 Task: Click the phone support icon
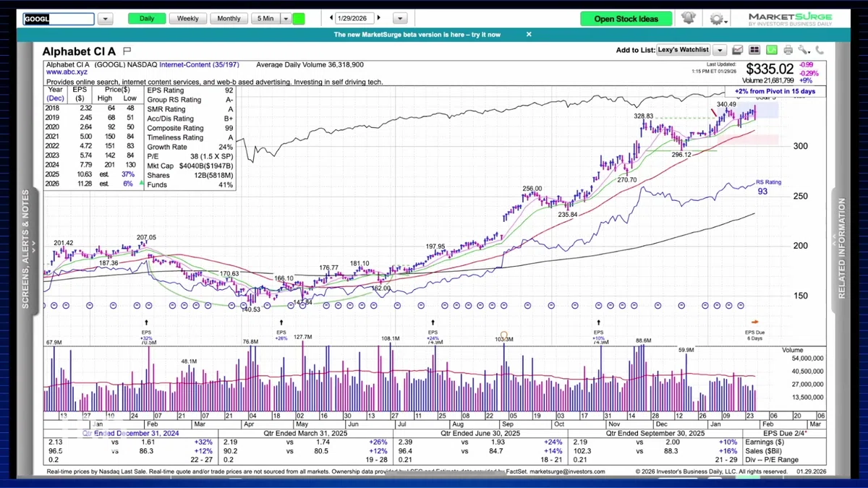820,50
